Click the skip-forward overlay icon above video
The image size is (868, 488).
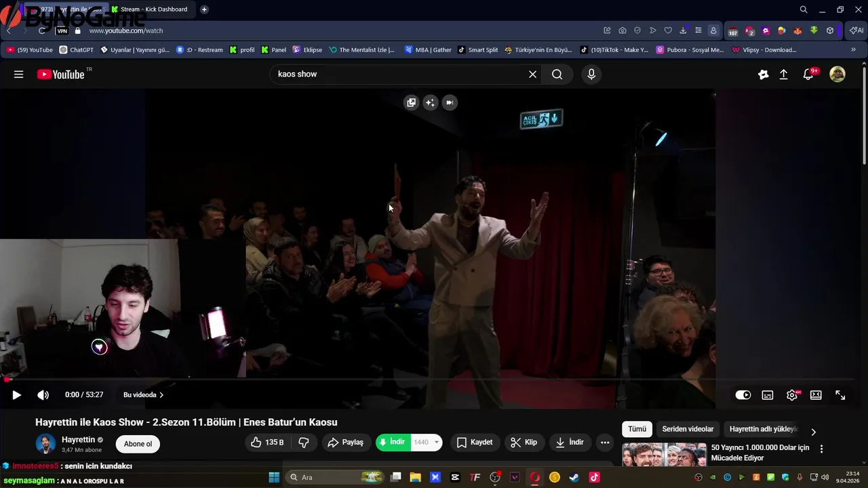tap(449, 103)
